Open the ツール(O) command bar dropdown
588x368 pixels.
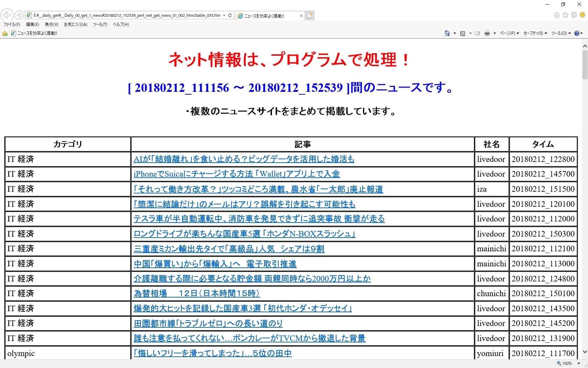561,33
